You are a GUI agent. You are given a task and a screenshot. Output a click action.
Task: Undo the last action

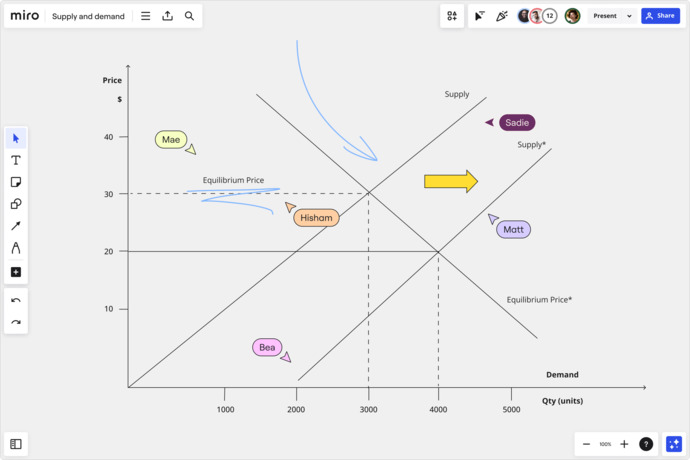[16, 300]
